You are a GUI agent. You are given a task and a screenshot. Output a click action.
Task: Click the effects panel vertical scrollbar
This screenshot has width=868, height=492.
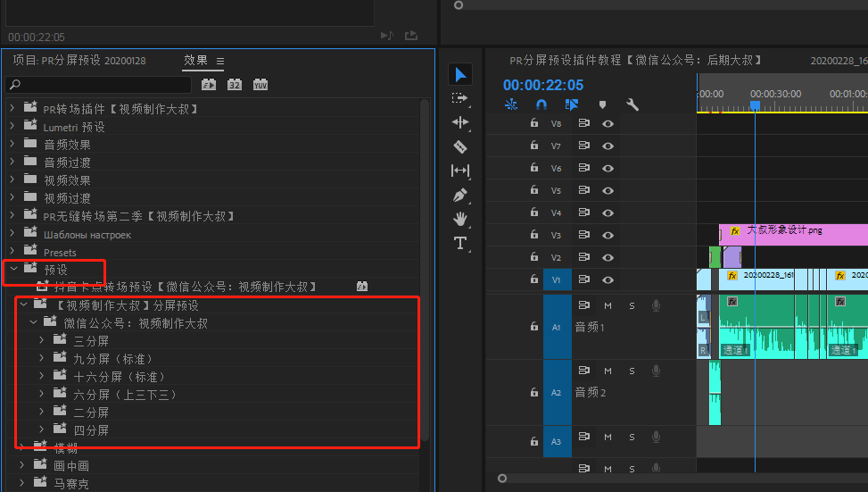[x=425, y=270]
